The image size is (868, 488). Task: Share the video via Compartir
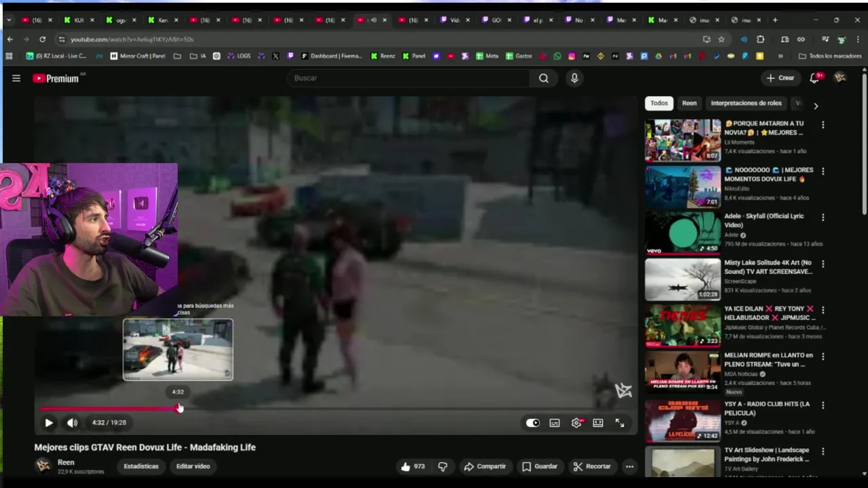click(x=485, y=466)
